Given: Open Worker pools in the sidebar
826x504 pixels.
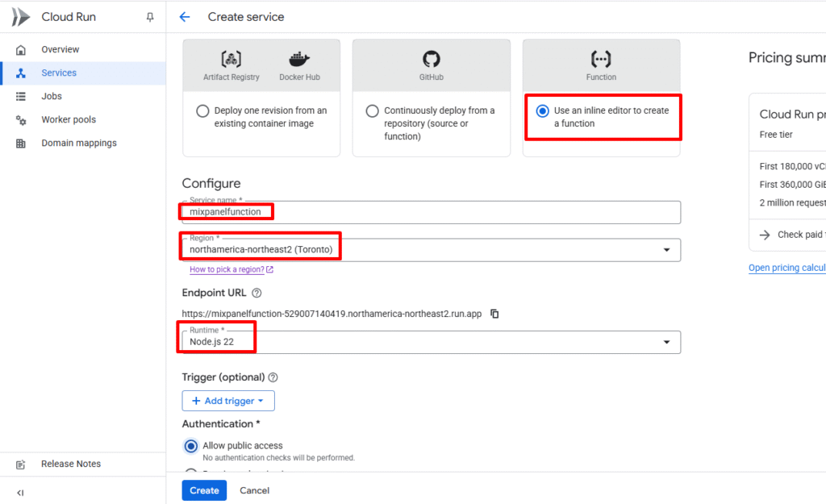Looking at the screenshot, I should (x=69, y=119).
